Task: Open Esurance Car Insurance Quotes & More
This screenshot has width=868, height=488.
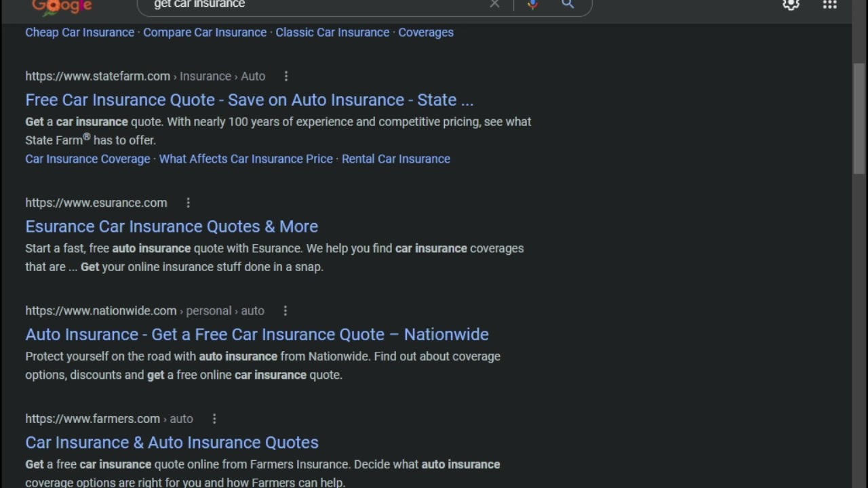Action: pos(172,226)
